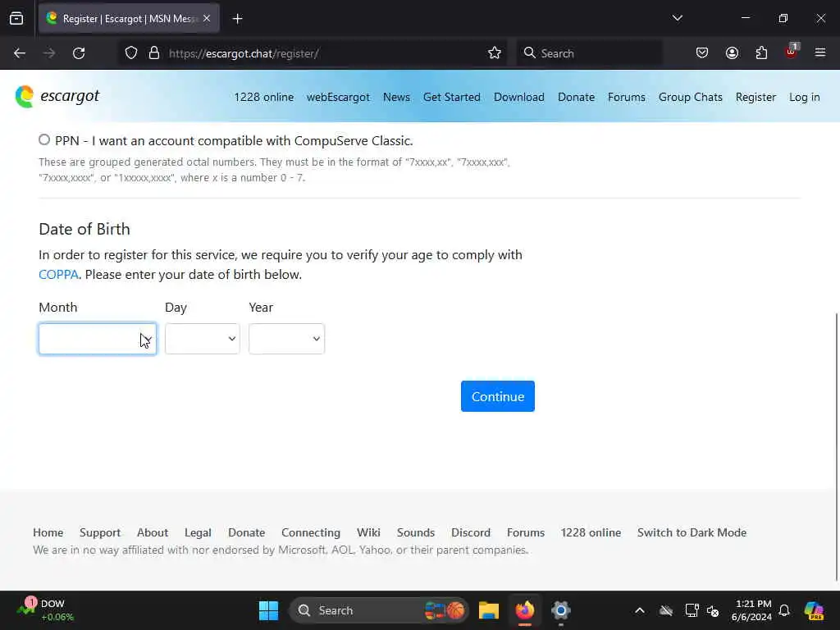Go to News in the header
The width and height of the screenshot is (840, 630).
396,97
